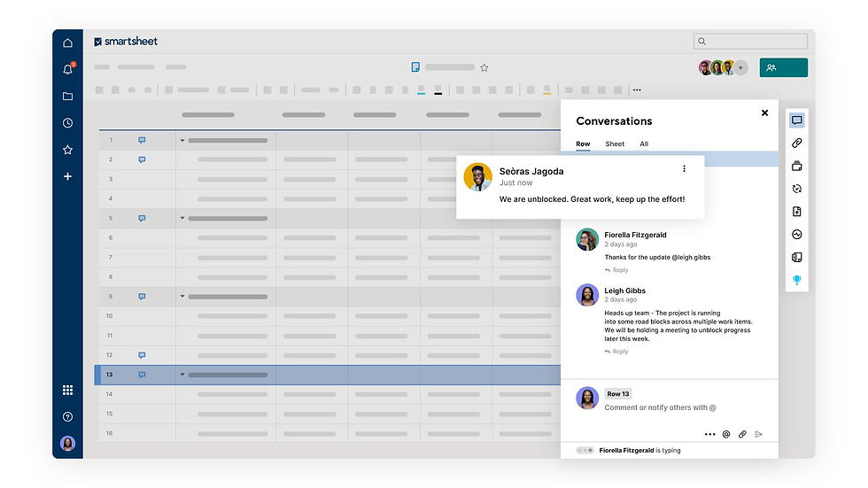
Task: Open the Proofs icon in right rail
Action: click(796, 166)
